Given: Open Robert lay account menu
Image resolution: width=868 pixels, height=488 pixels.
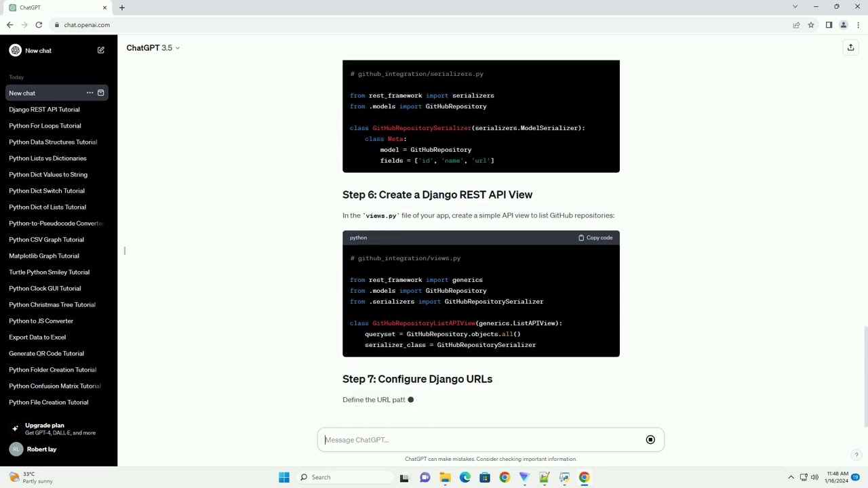Looking at the screenshot, I should (x=58, y=449).
